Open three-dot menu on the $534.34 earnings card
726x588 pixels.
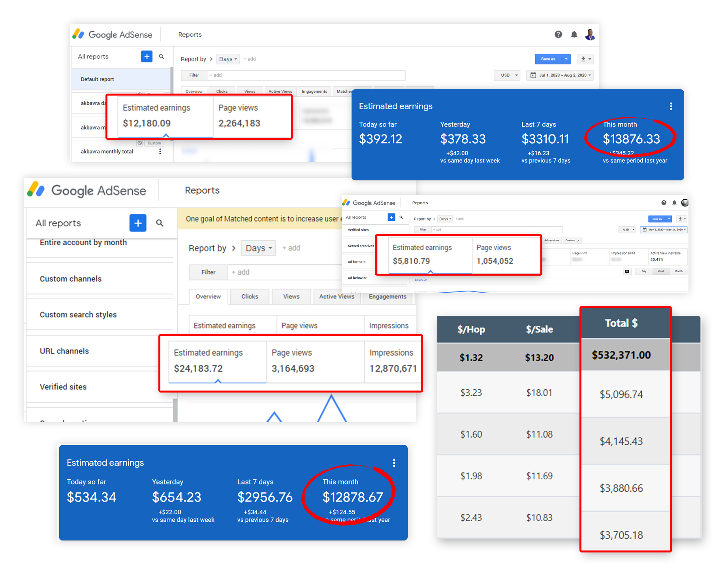[x=394, y=463]
